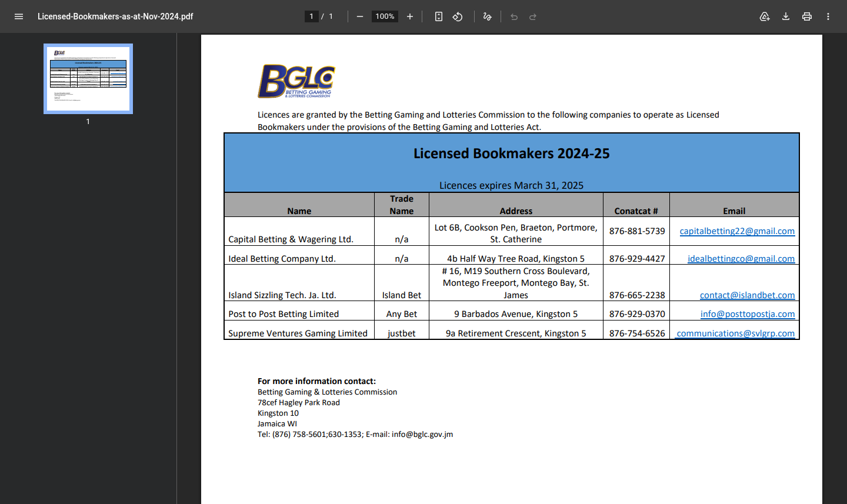Open the more actions menu

(828, 16)
